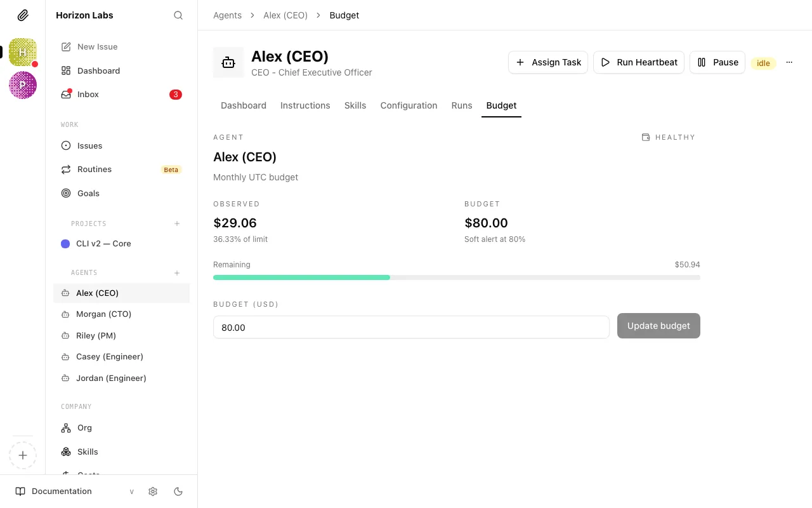Screen dimensions: 812x508
Task: Create a New Issue
Action: pos(121,47)
